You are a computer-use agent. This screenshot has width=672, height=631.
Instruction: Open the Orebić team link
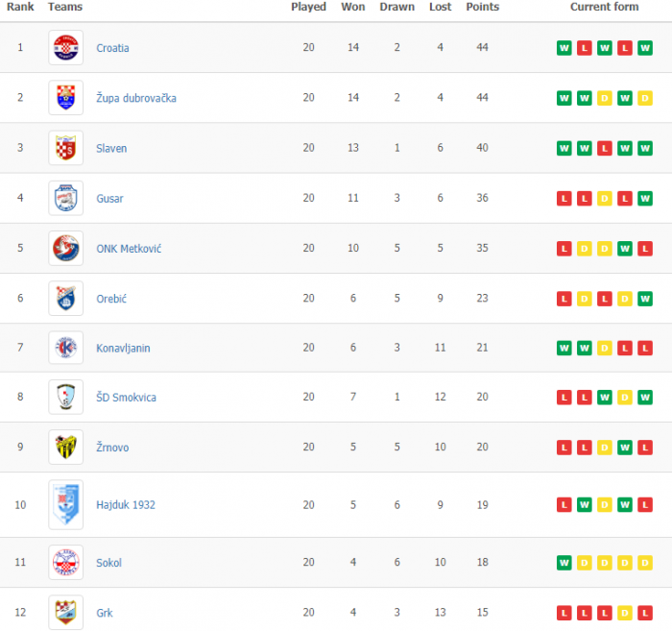pyautogui.click(x=111, y=299)
